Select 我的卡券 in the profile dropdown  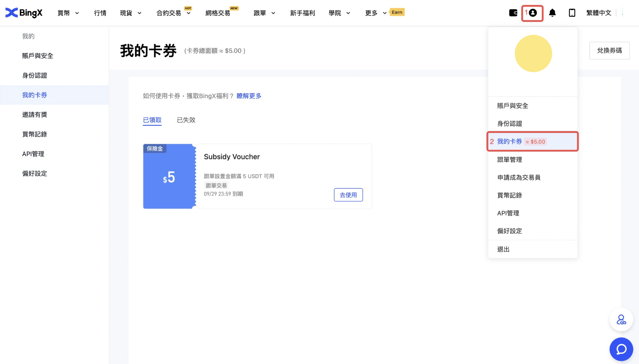(x=509, y=141)
